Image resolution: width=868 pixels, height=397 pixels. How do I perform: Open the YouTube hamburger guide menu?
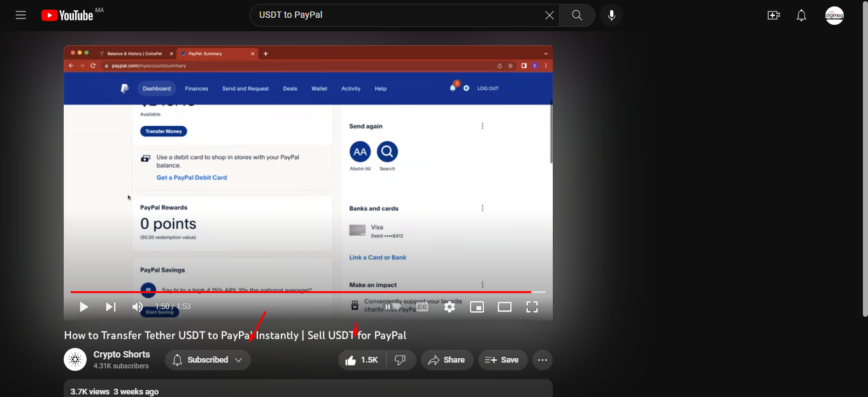click(21, 15)
